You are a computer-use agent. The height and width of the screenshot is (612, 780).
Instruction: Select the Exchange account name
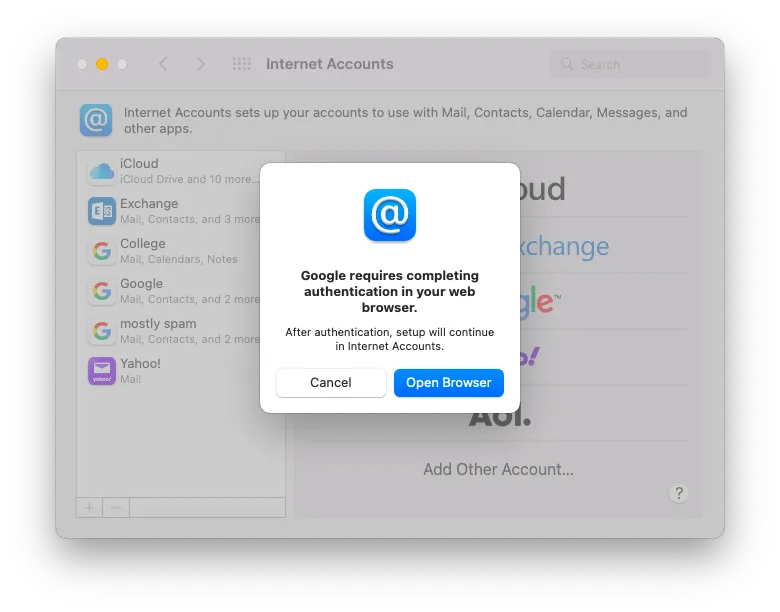[149, 204]
